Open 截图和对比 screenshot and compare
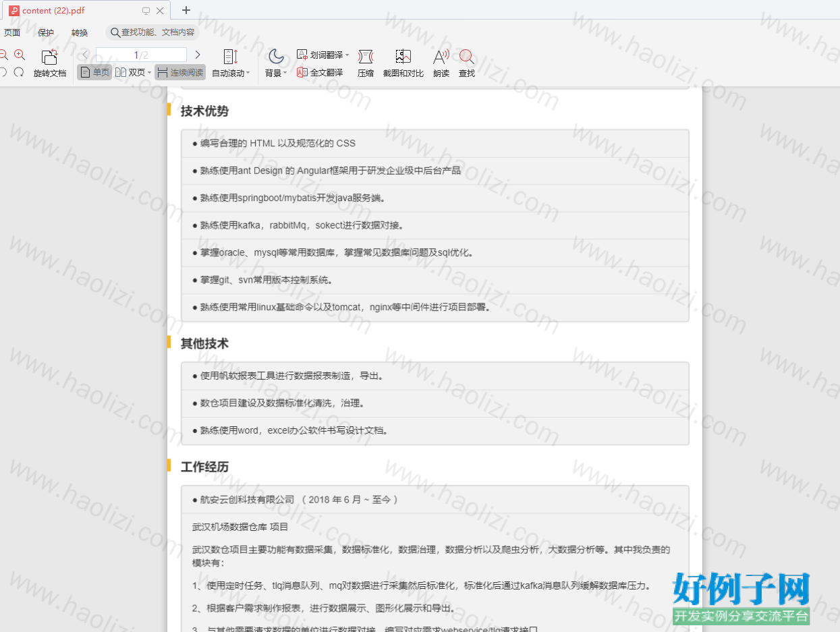Image resolution: width=840 pixels, height=632 pixels. coord(403,63)
